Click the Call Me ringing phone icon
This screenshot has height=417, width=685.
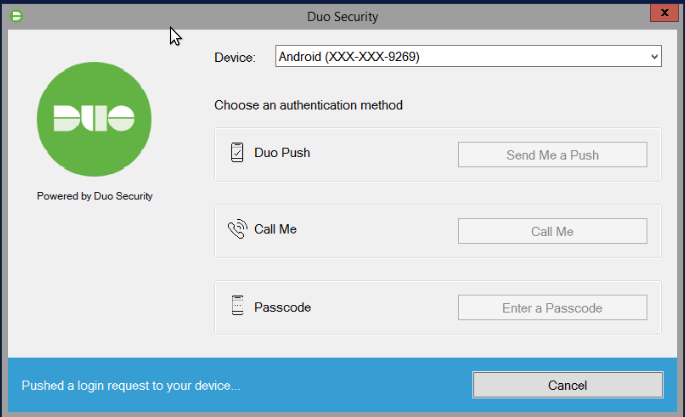pyautogui.click(x=238, y=229)
